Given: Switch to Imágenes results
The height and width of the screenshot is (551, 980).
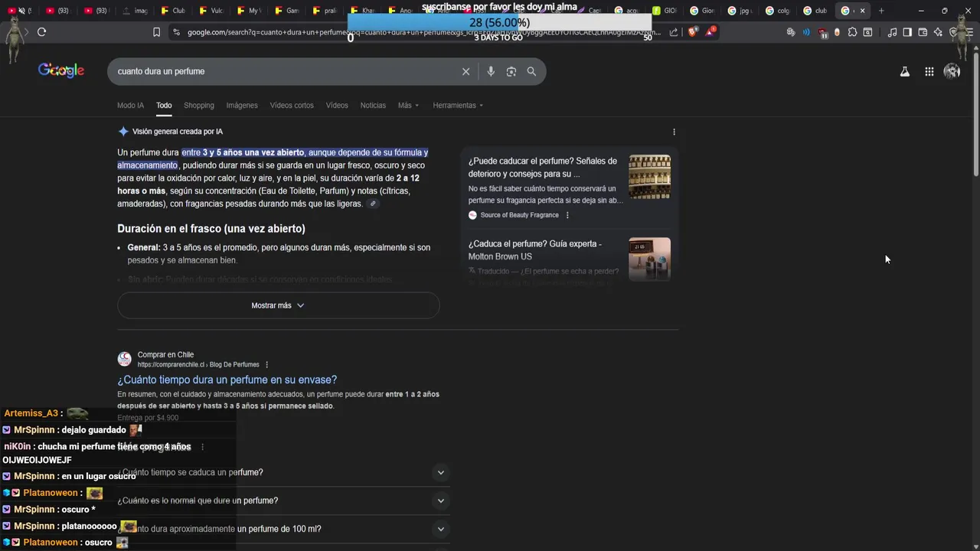Looking at the screenshot, I should [242, 106].
